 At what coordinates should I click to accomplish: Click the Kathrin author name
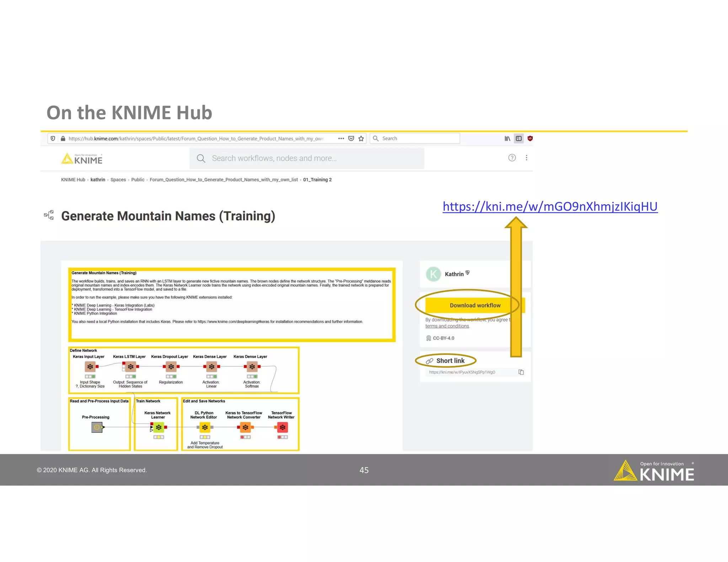point(454,274)
